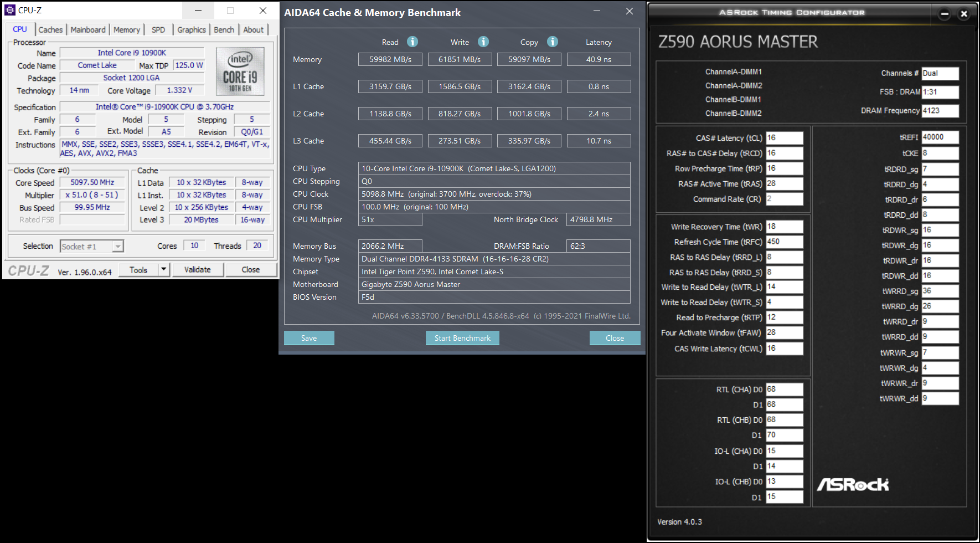Click Memory Read value 59982 MB/s
980x543 pixels.
390,59
